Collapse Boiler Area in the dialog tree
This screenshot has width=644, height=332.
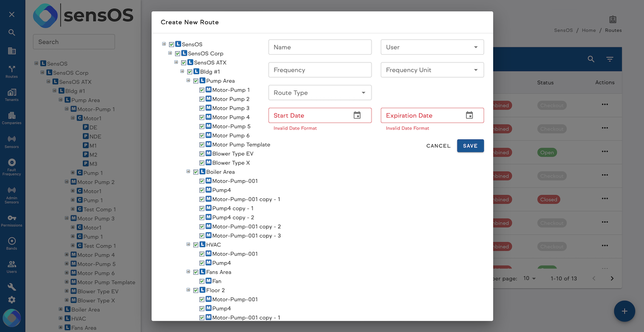[x=189, y=172]
